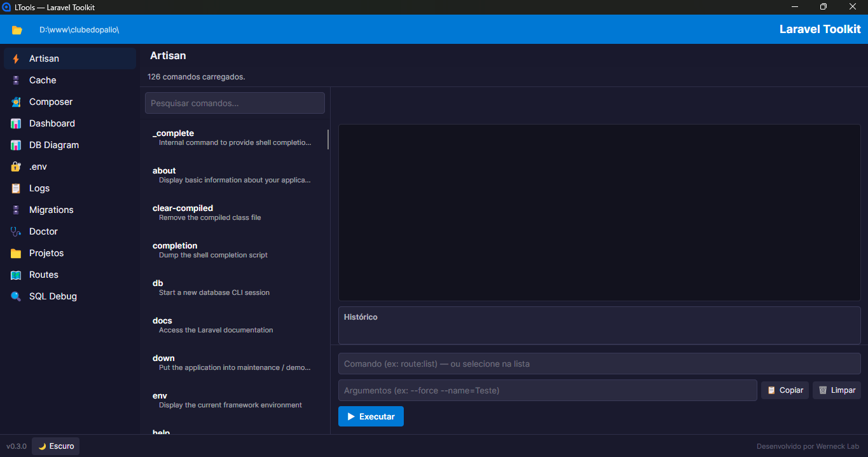
Task: Open the Logs section
Action: pos(70,188)
